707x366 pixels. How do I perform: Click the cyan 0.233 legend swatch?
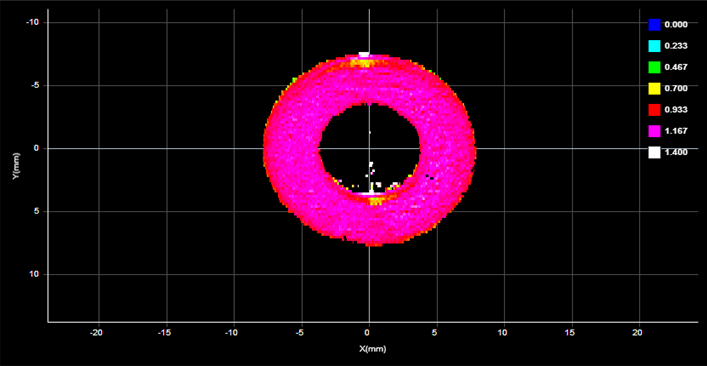click(654, 46)
